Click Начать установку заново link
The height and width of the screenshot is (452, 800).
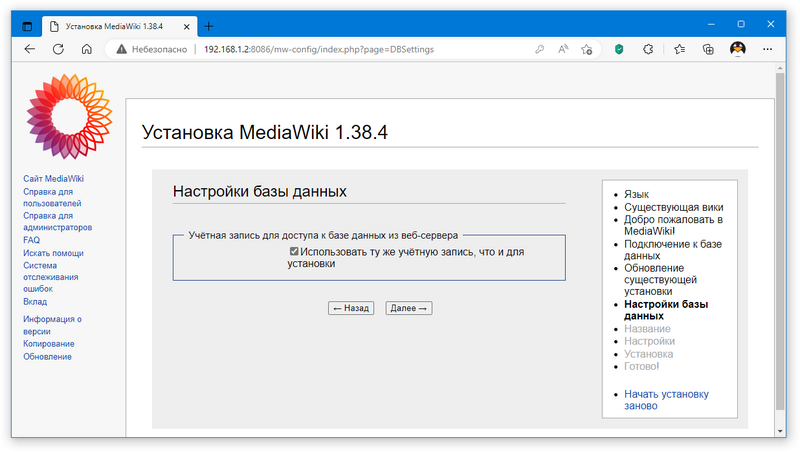666,400
